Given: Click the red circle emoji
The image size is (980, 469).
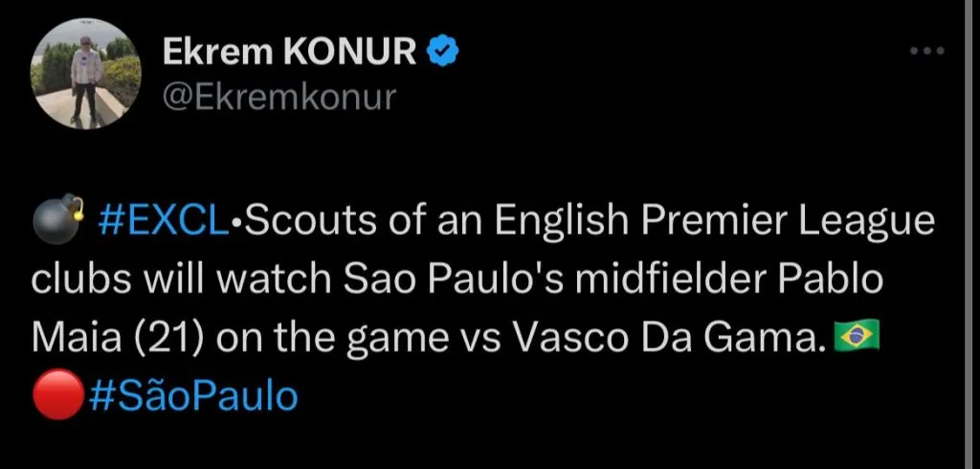Looking at the screenshot, I should (56, 395).
